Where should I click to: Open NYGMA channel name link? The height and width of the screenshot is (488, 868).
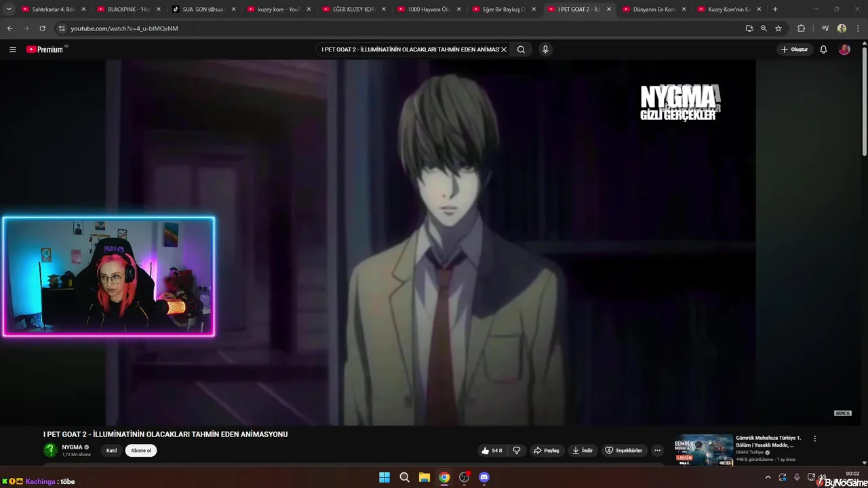pos(72,447)
